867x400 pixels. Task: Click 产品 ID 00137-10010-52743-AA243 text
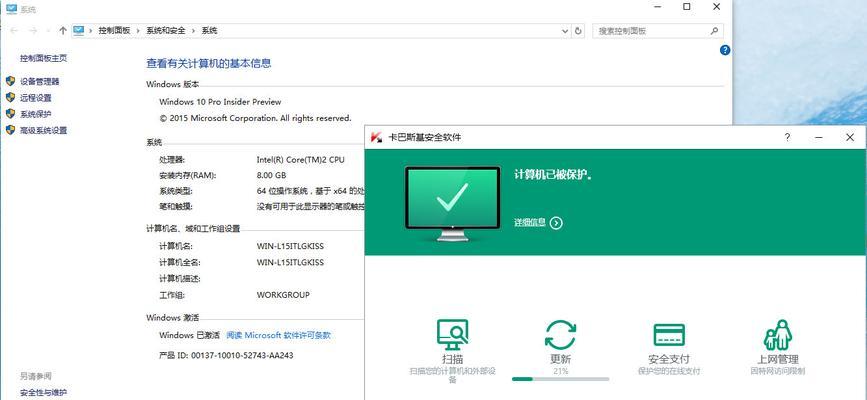226,355
